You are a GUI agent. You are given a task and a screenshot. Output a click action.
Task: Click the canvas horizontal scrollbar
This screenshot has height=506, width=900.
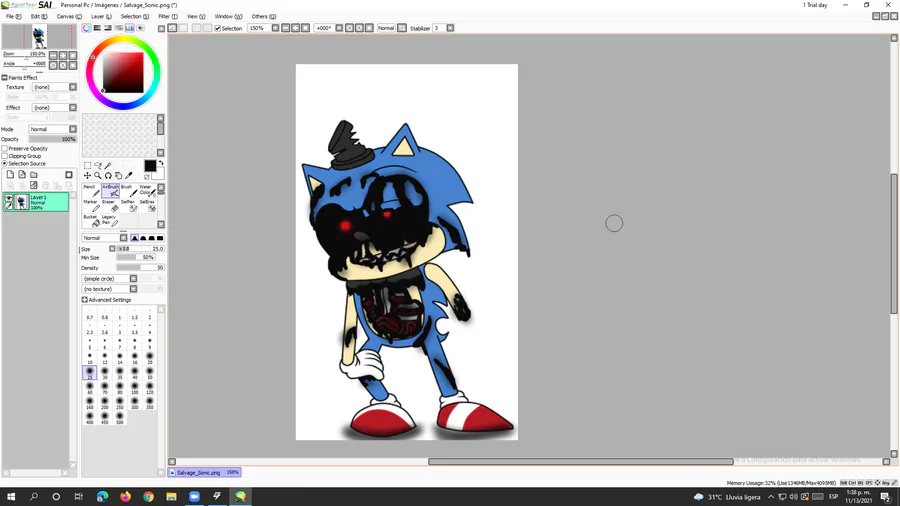580,461
